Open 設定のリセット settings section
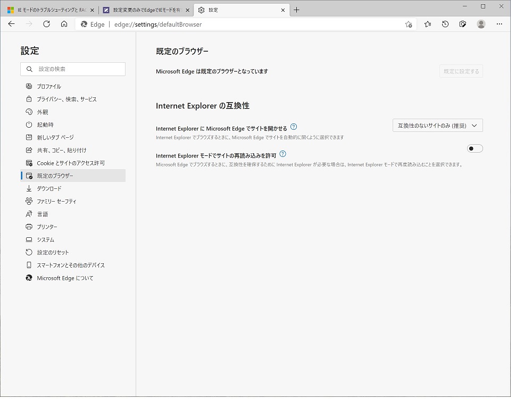 [x=73, y=252]
